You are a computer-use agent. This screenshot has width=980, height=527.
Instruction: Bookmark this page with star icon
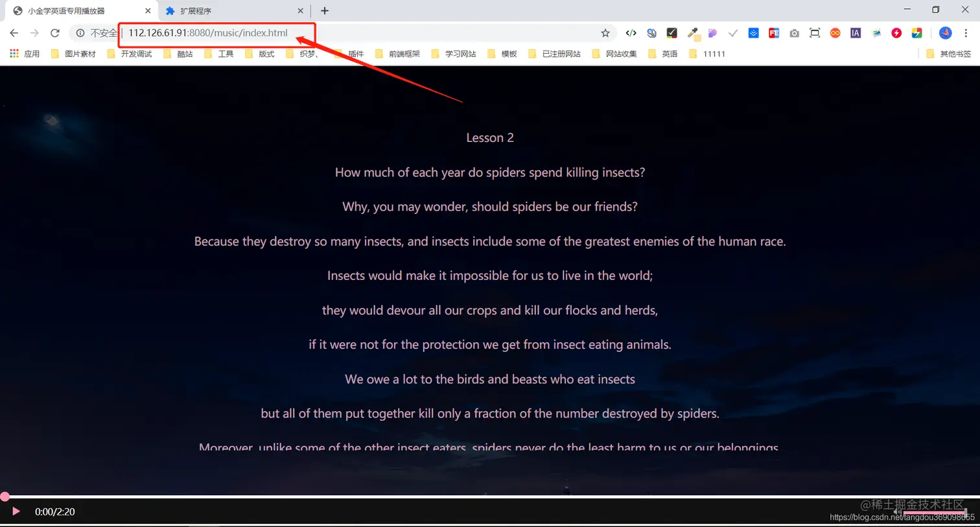point(605,33)
